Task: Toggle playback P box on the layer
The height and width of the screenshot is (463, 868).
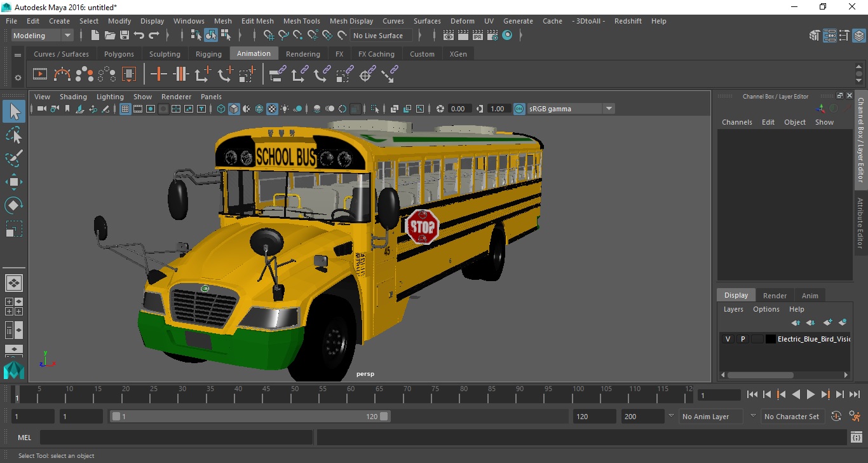Action: 742,339
